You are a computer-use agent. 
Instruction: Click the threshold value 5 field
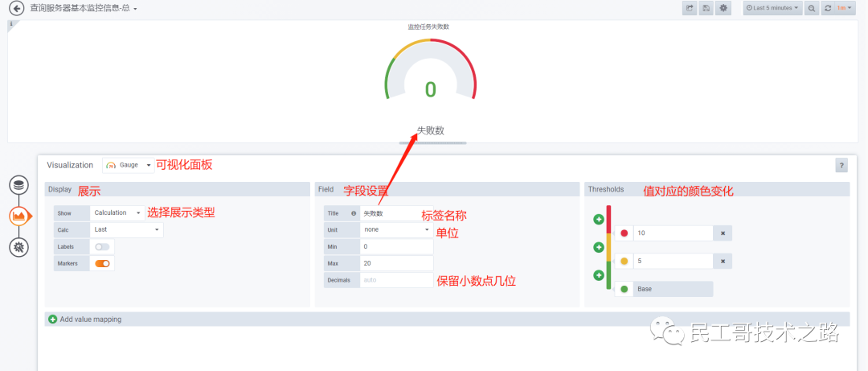[x=673, y=262]
